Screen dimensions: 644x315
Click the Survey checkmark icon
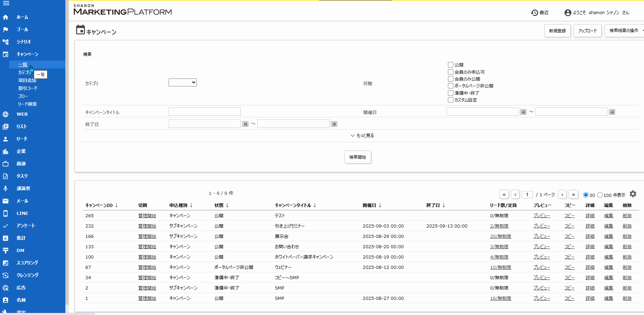tap(6, 226)
